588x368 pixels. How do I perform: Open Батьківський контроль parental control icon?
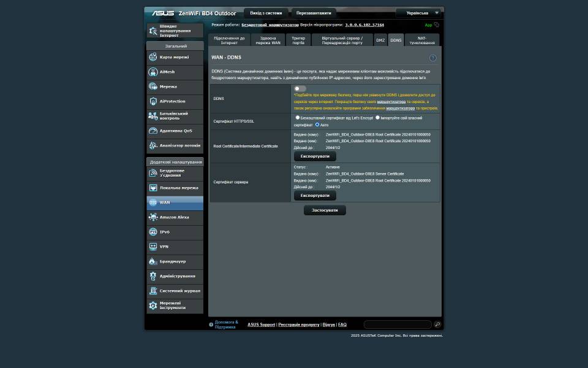pos(153,116)
